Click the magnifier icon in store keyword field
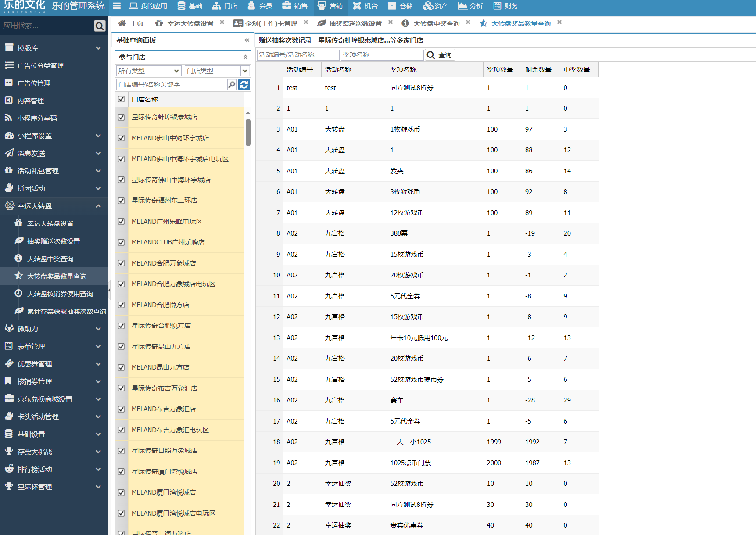The width and height of the screenshot is (756, 535). point(232,84)
